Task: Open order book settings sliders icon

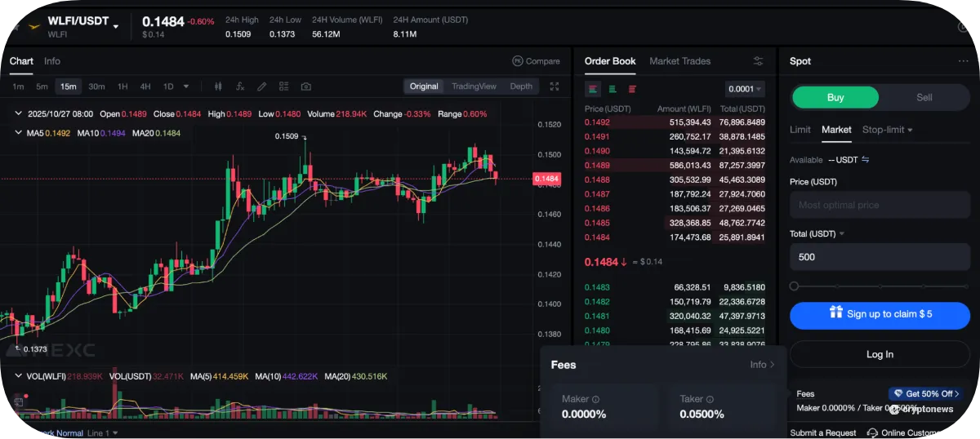Action: (x=758, y=61)
